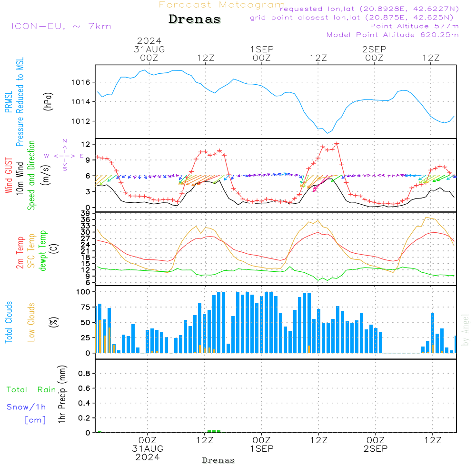Click the bold 'Drenas' title at top
Viewport: 476px width, 476px height.
tap(195, 19)
